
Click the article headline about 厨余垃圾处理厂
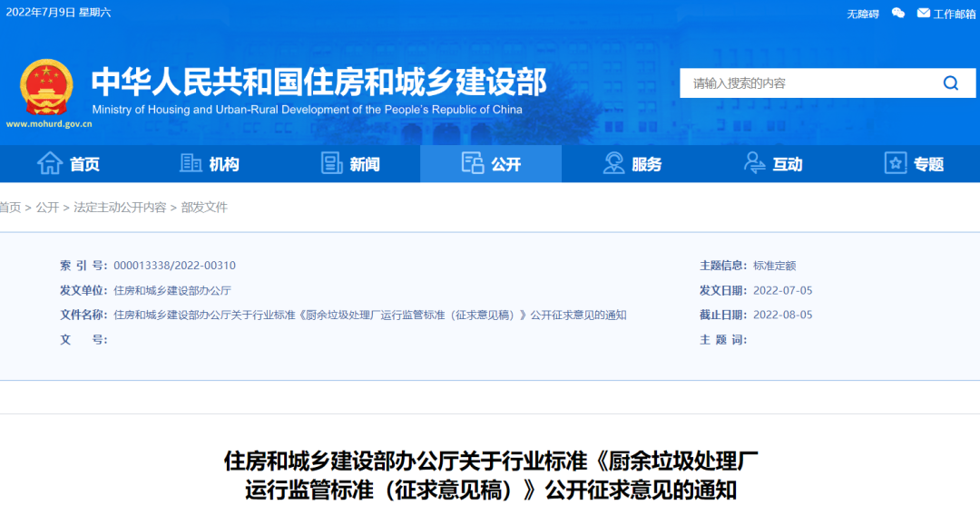pyautogui.click(x=491, y=476)
